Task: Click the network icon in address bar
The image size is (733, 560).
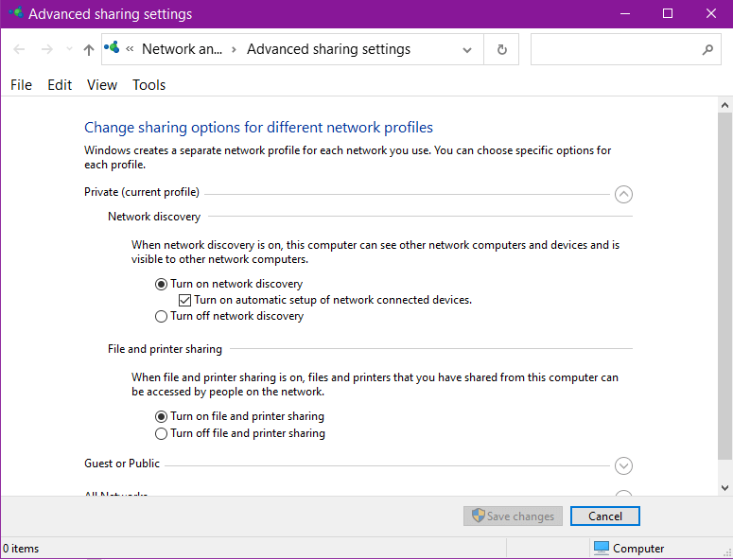Action: point(112,47)
